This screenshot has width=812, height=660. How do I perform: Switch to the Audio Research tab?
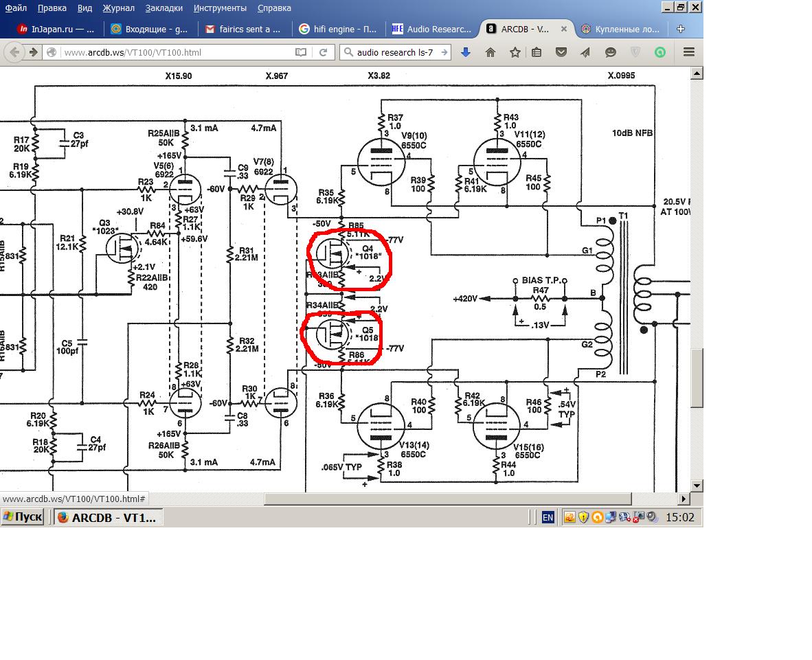point(431,29)
